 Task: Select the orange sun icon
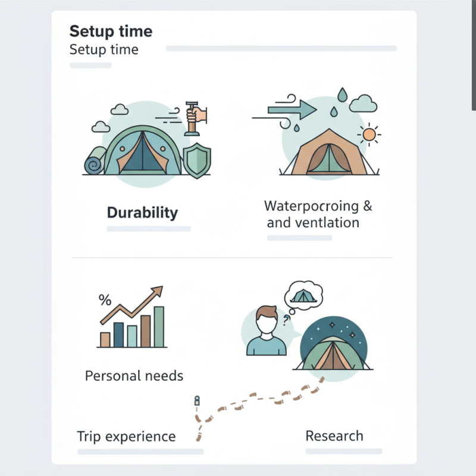369,134
